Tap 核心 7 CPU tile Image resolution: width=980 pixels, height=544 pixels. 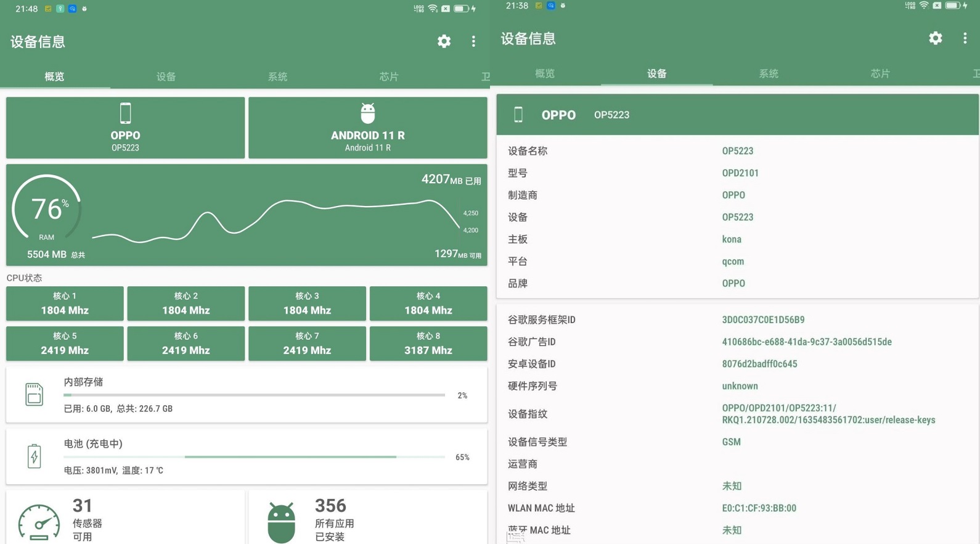click(307, 344)
